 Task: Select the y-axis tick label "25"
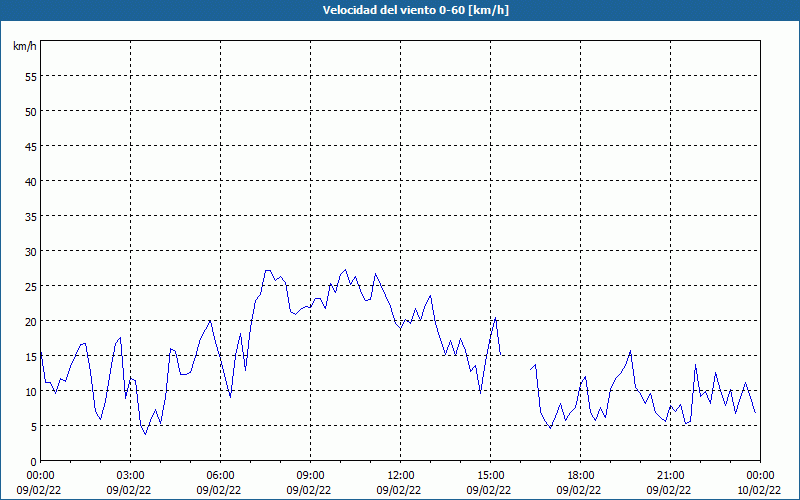click(x=31, y=286)
